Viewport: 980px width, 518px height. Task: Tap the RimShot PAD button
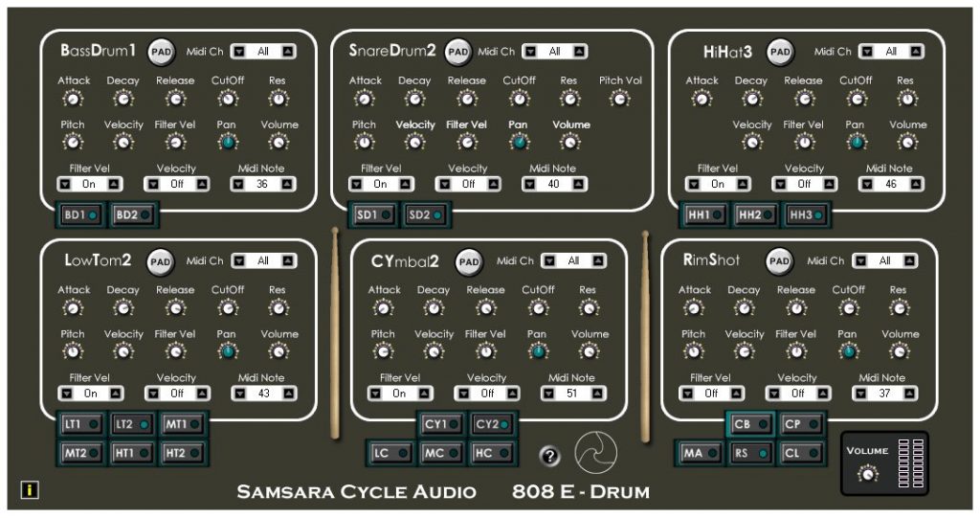779,260
